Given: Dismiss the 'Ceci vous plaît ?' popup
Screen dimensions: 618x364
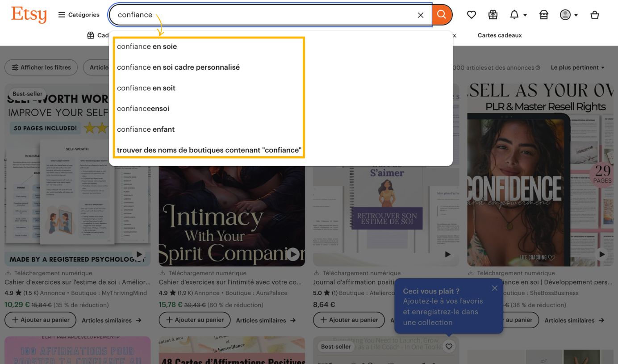Looking at the screenshot, I should [494, 288].
